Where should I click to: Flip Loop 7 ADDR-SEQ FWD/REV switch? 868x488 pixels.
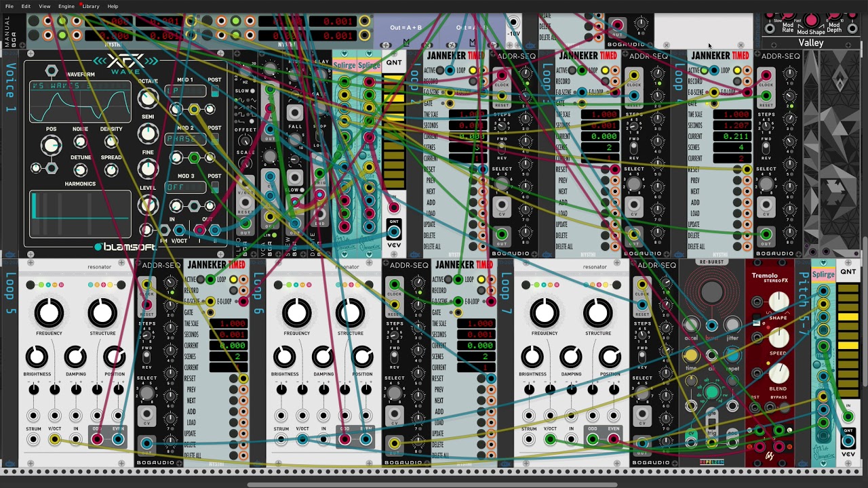point(642,357)
